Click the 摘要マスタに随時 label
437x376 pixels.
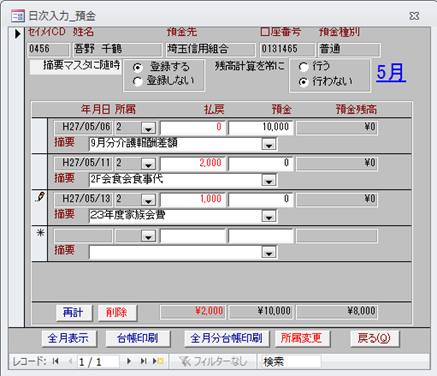(75, 66)
